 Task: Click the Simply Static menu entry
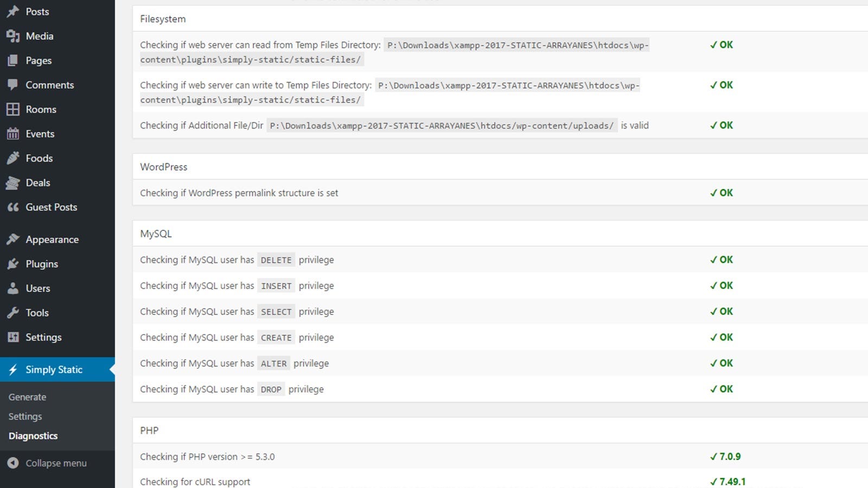tap(54, 369)
